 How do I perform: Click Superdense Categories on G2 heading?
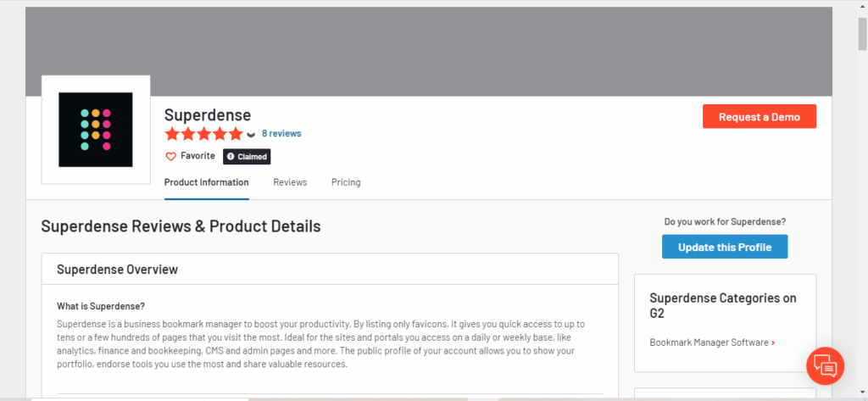pos(723,306)
